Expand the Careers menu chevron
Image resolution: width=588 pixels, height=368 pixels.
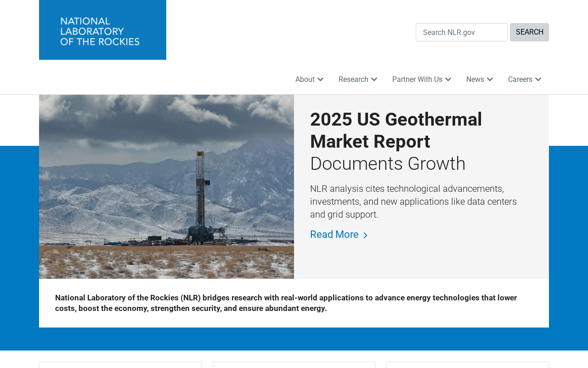(x=538, y=79)
